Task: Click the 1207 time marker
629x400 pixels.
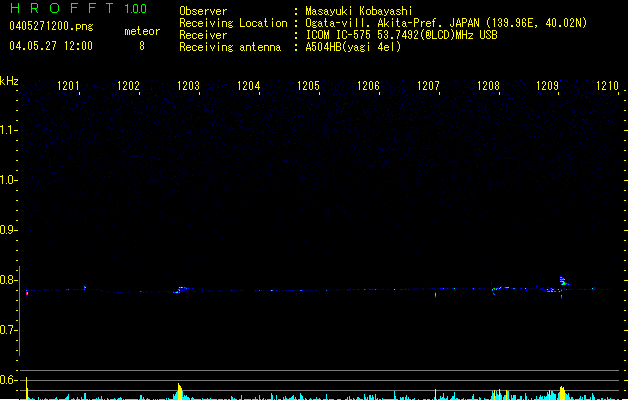Action: [428, 86]
